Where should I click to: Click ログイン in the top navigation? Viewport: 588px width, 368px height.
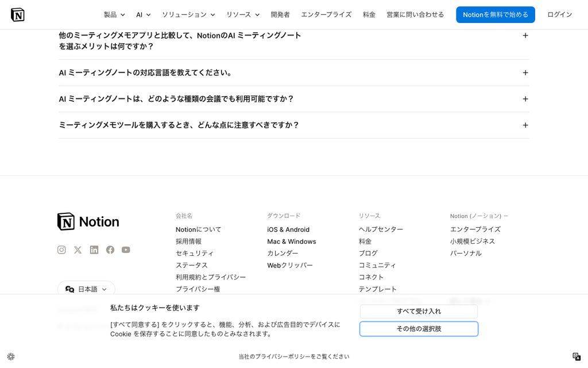click(559, 14)
